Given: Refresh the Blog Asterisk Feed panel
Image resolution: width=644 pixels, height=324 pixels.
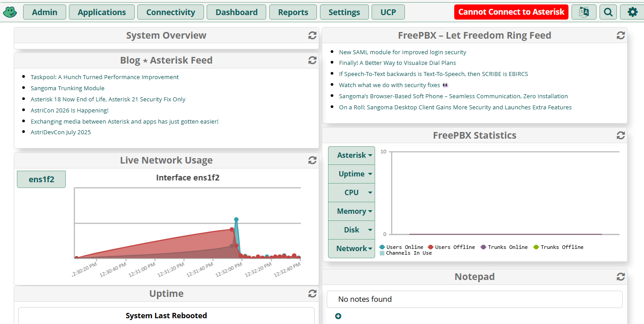Looking at the screenshot, I should click(312, 60).
